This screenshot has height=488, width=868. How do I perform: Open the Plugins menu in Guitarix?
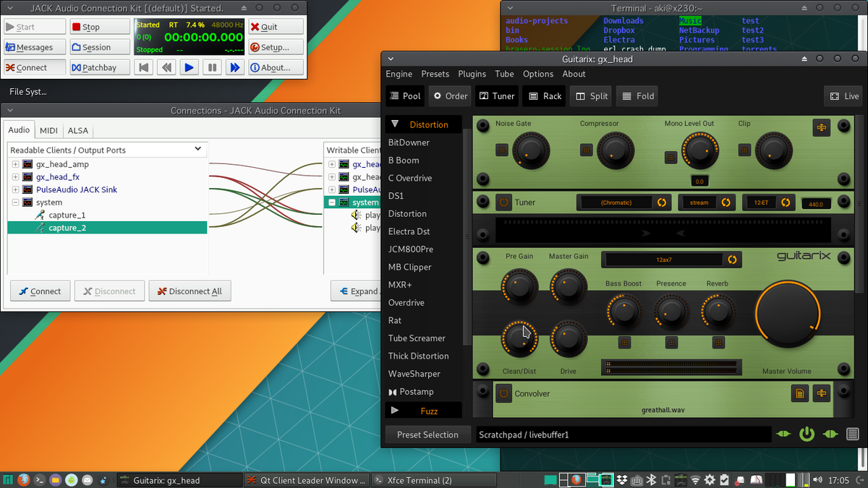472,74
